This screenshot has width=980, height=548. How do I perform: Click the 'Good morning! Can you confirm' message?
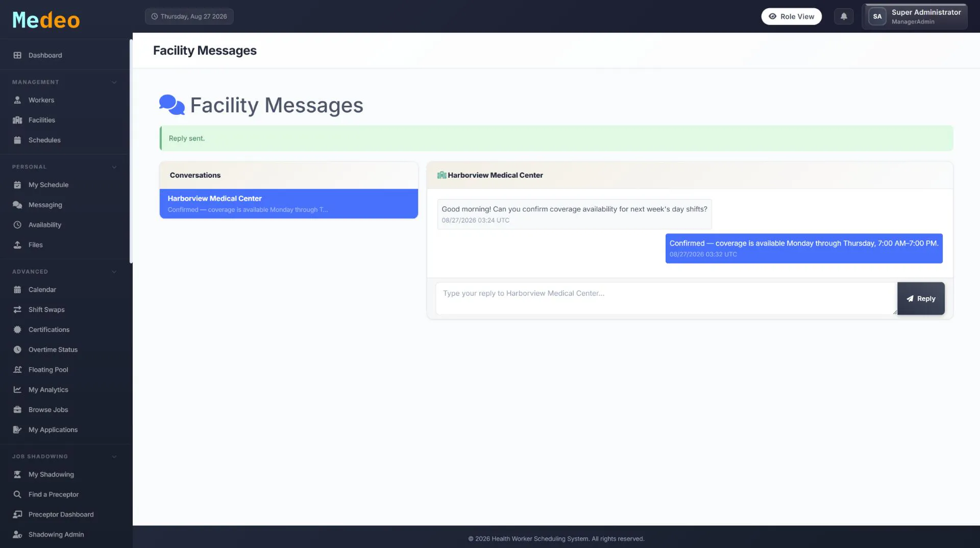pos(574,214)
